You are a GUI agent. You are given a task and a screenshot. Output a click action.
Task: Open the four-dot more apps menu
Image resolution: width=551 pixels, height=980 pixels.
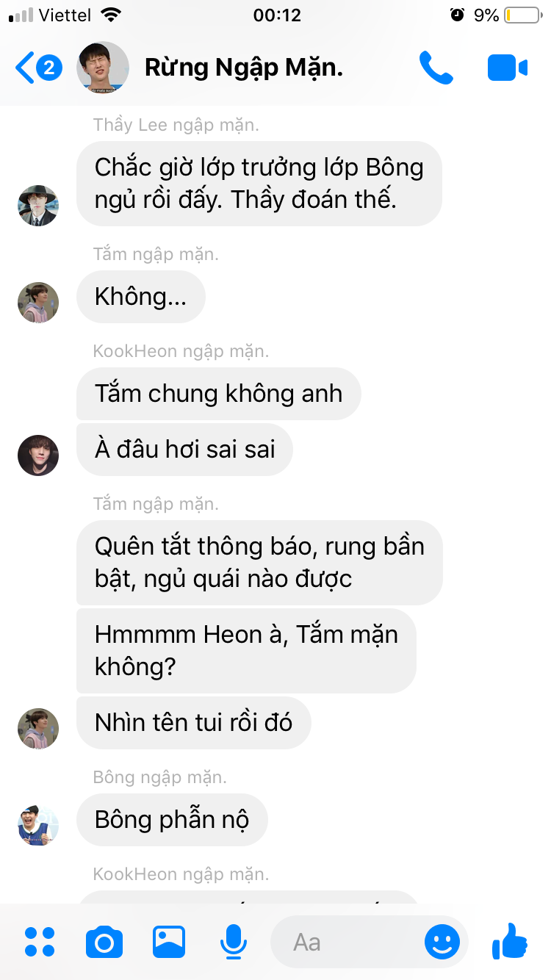40,942
